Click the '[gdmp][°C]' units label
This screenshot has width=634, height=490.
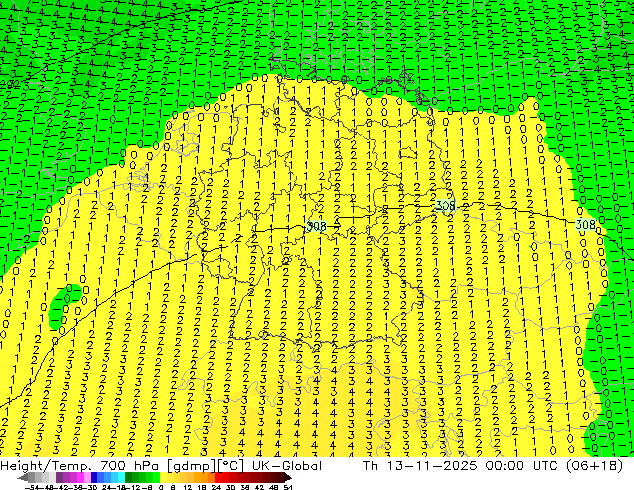[205, 466]
